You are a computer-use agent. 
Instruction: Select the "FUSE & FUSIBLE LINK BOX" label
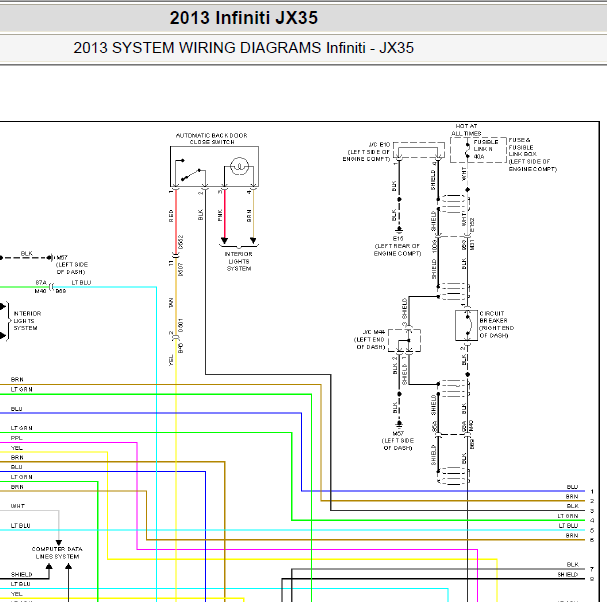pos(522,147)
